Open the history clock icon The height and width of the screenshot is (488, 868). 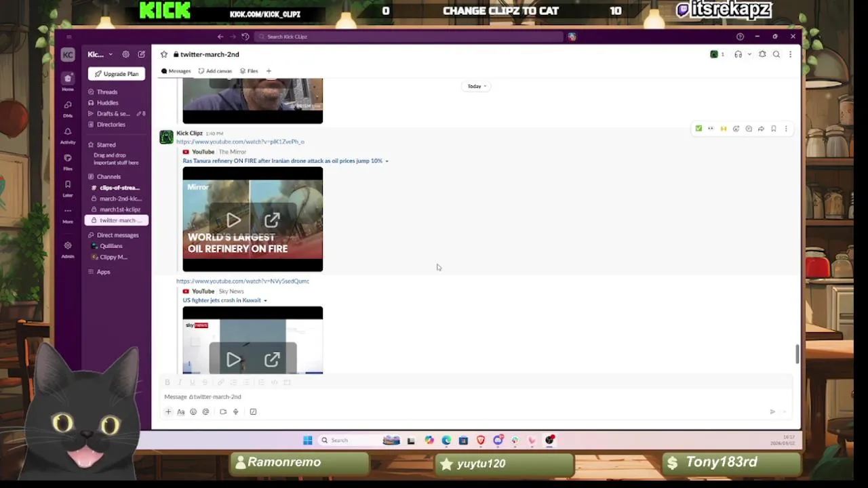[245, 37]
